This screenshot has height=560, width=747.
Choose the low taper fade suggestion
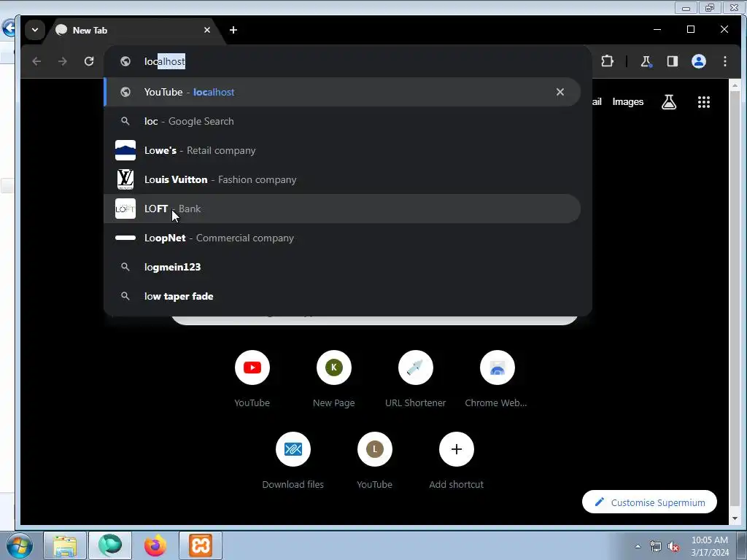tap(342, 296)
